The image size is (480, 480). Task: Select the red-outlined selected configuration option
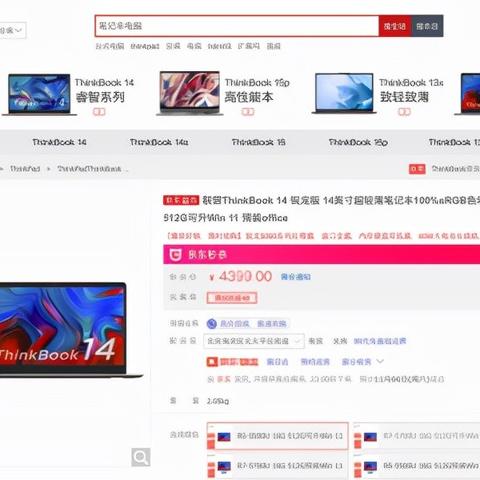tap(278, 436)
